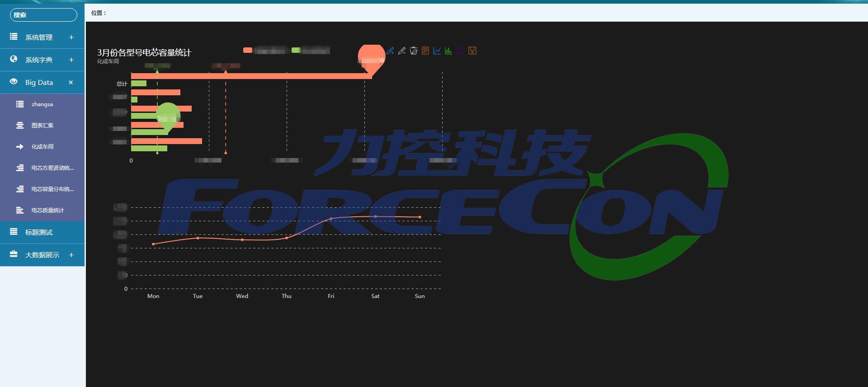
Task: Click the mark line draw pencil icon
Action: click(390, 51)
